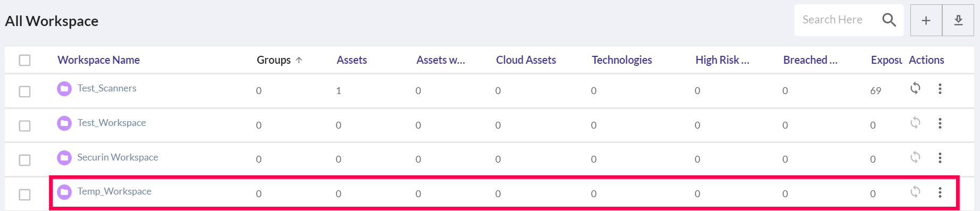The height and width of the screenshot is (211, 980).
Task: Open more actions menu for Test_Scanners
Action: pyautogui.click(x=940, y=89)
